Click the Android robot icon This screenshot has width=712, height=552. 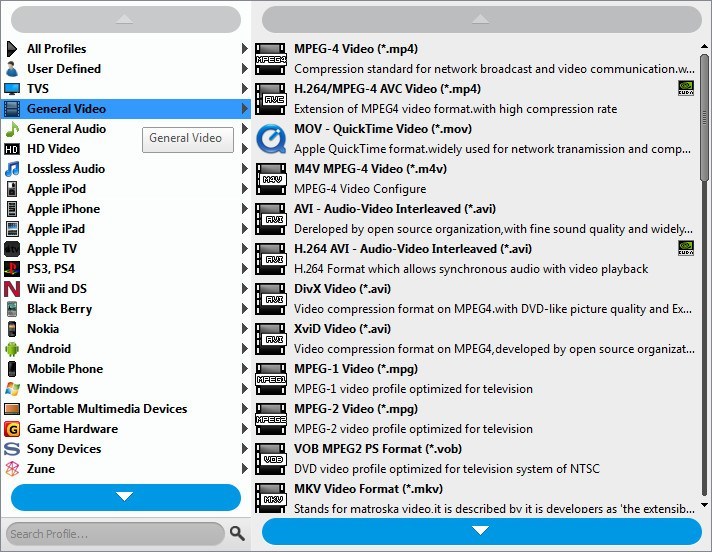pos(12,349)
